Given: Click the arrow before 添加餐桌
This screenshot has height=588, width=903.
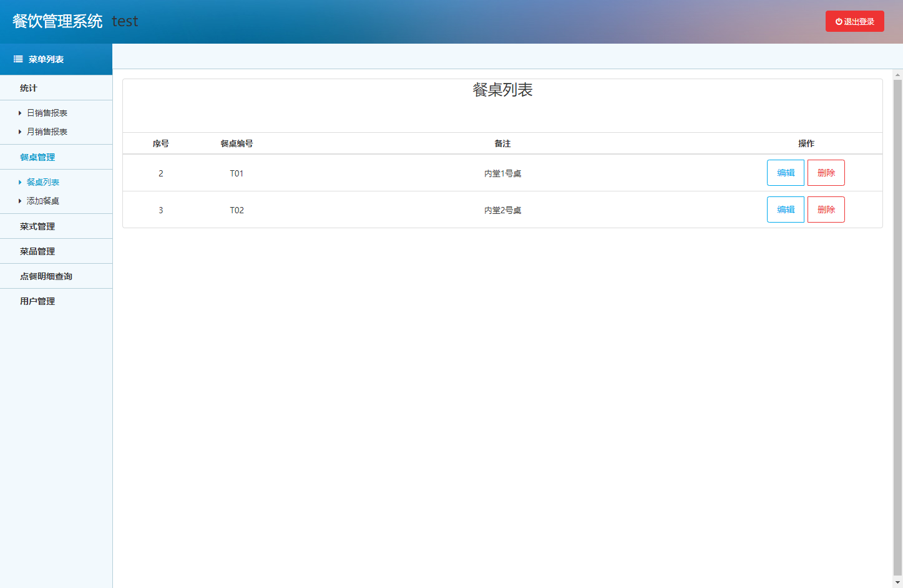Looking at the screenshot, I should pos(20,201).
